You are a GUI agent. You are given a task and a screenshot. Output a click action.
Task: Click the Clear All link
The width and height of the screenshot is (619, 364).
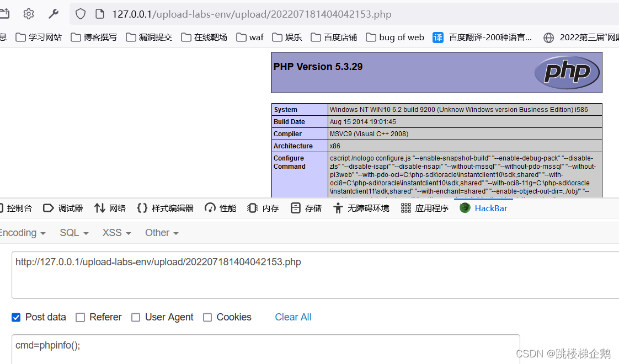[293, 317]
